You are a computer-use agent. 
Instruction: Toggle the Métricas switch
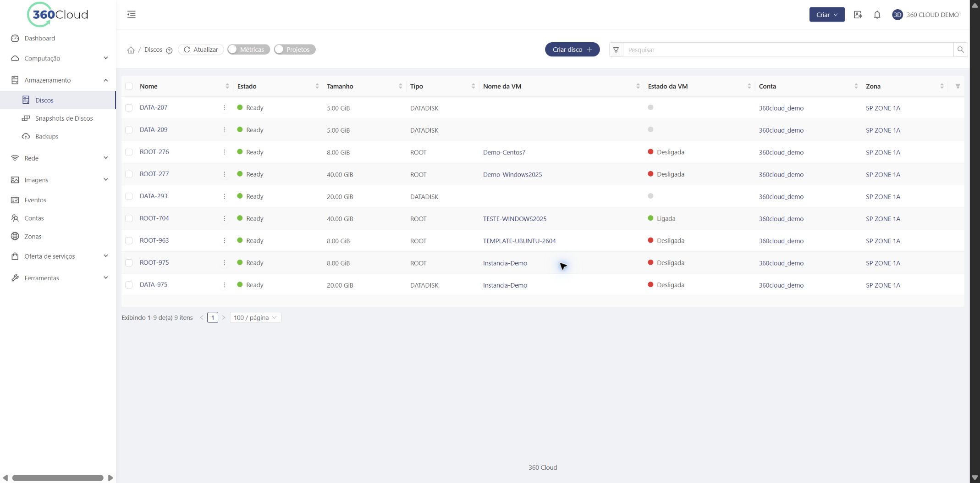(x=248, y=50)
